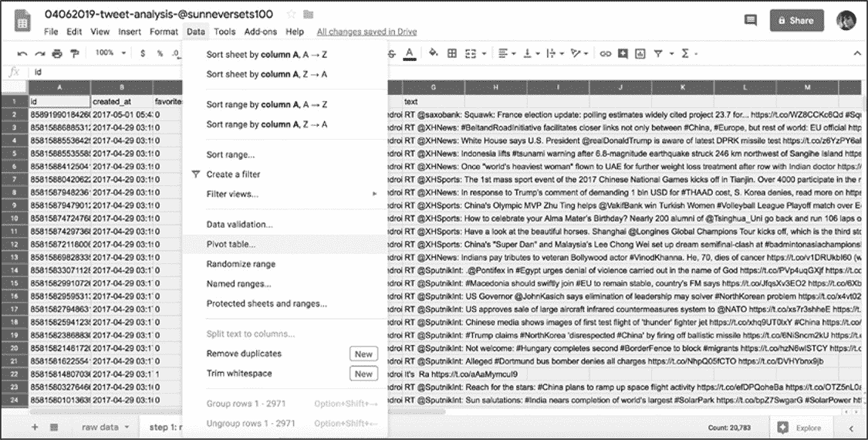
Task: Click the Share button
Action: pos(795,21)
